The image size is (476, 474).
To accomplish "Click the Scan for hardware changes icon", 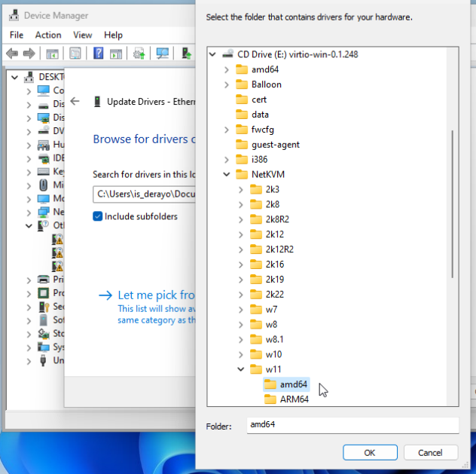I will (x=162, y=54).
